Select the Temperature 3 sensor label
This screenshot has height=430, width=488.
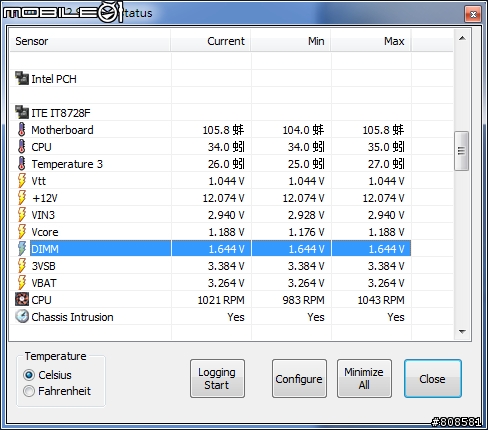(67, 164)
